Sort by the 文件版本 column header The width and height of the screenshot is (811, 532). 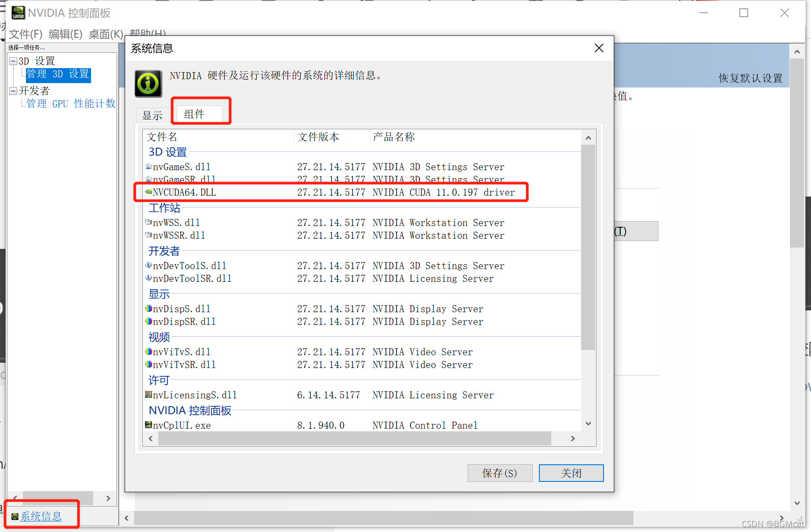click(x=332, y=137)
